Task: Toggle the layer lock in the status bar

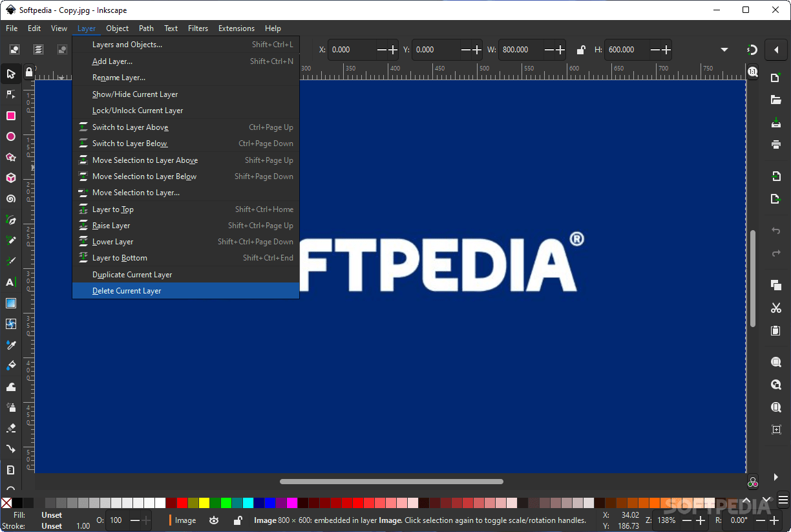Action: (x=237, y=520)
